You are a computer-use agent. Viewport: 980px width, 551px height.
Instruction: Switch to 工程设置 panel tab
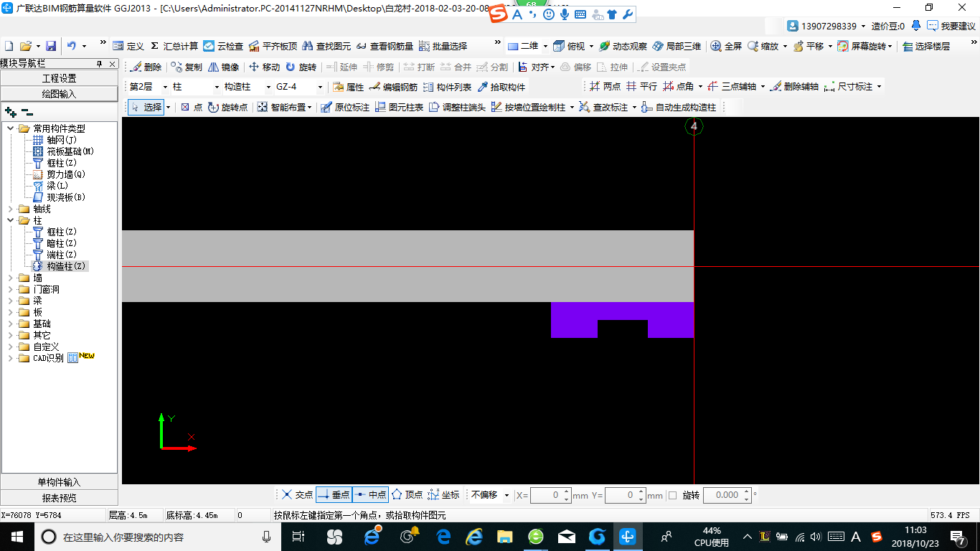(59, 78)
